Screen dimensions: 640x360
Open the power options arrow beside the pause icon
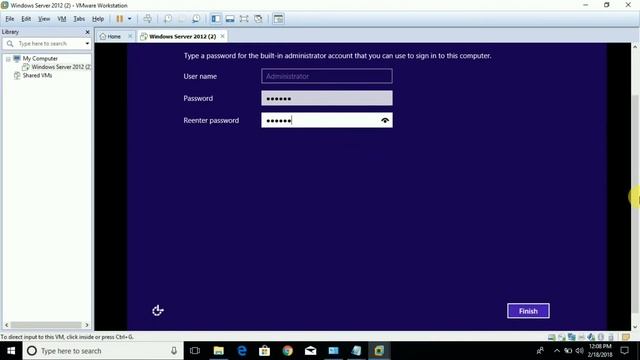(129, 19)
